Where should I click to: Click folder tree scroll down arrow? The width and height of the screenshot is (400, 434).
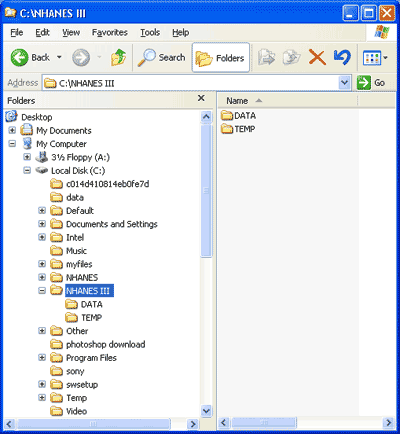point(206,411)
